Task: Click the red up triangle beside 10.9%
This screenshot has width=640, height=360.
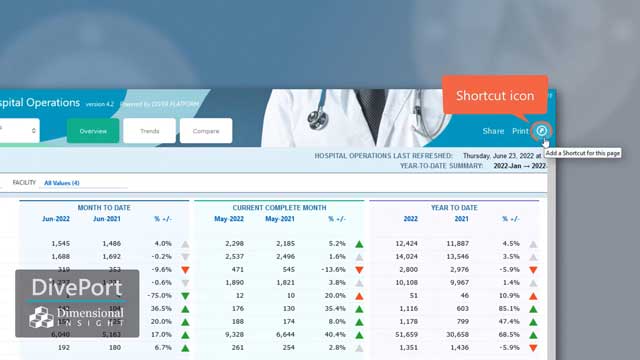Action: point(533,296)
